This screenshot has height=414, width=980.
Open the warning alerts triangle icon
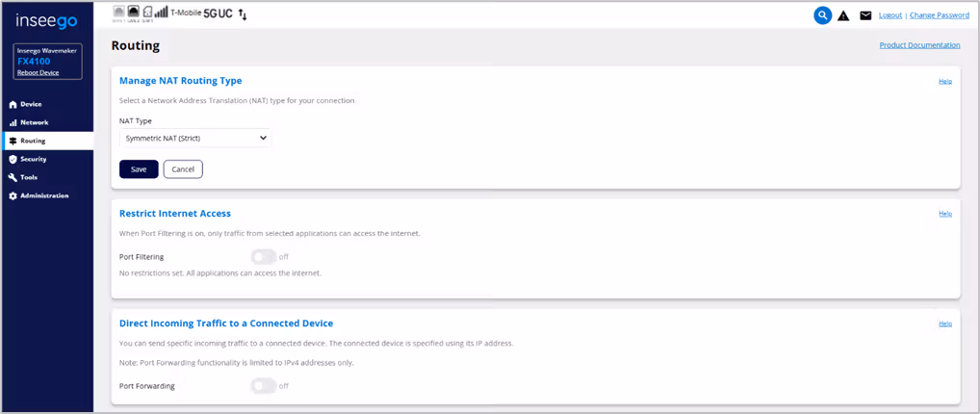coord(843,15)
